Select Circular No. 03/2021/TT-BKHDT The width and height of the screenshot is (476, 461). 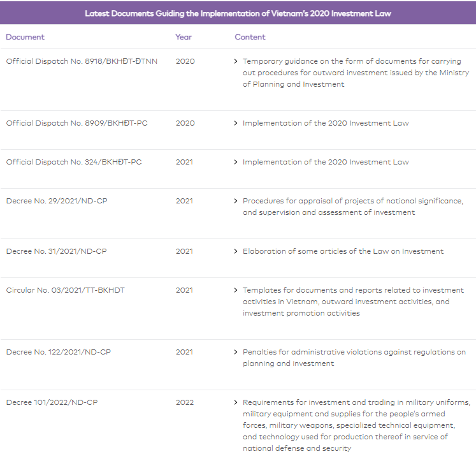coord(65,290)
